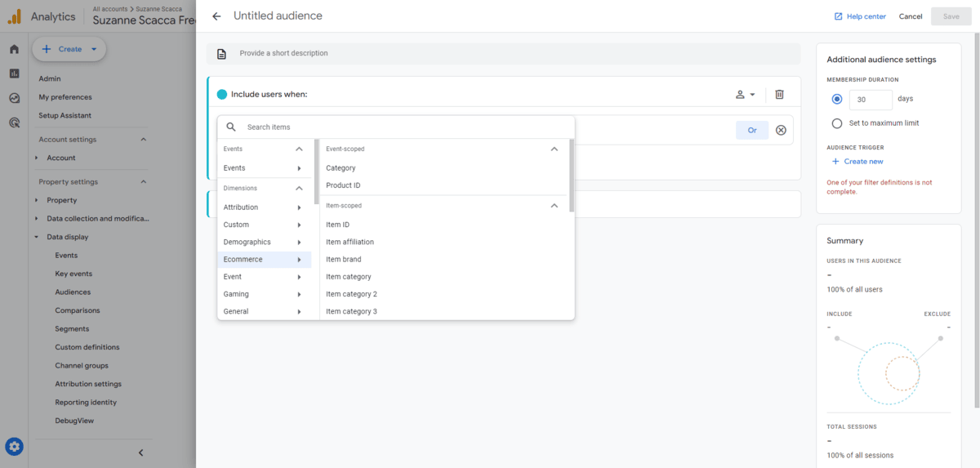Open the Advertising icon in left rail
The width and height of the screenshot is (980, 468).
14,123
